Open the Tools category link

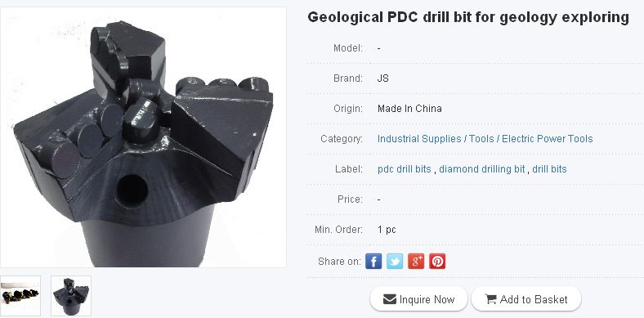click(481, 139)
